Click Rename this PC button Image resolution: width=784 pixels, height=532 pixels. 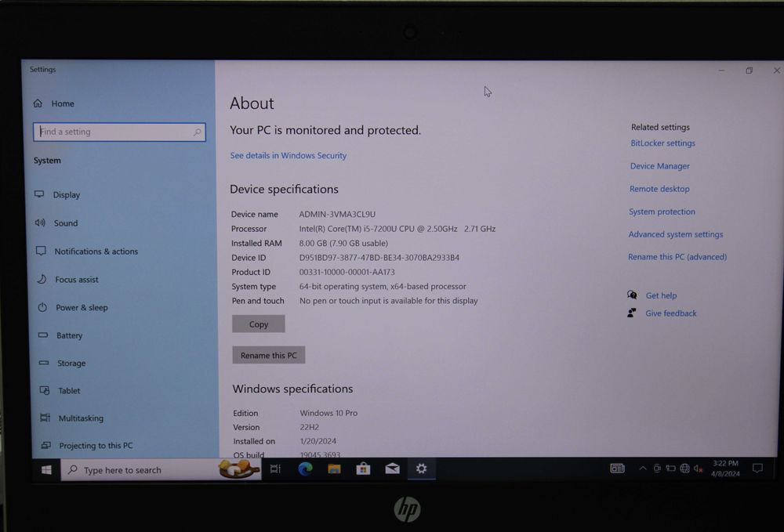(x=268, y=355)
